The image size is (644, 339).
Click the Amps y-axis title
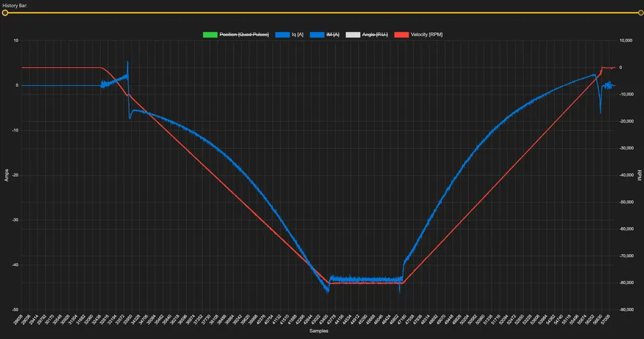pyautogui.click(x=6, y=176)
